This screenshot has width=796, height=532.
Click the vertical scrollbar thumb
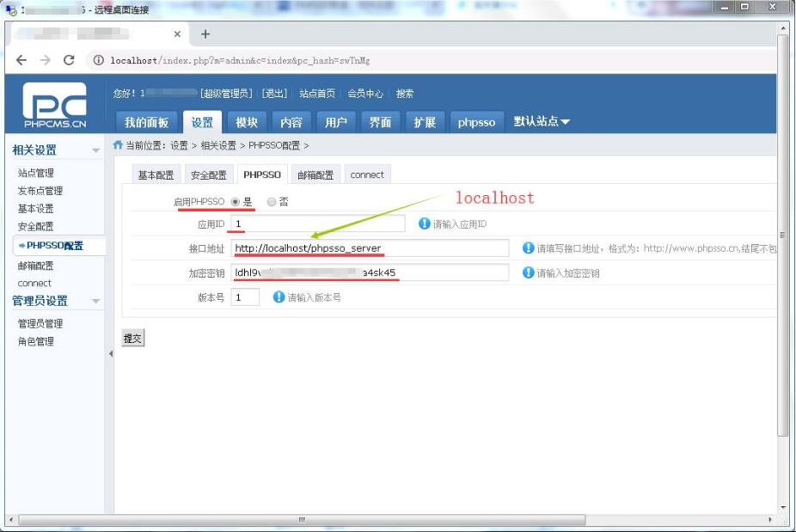[782, 235]
